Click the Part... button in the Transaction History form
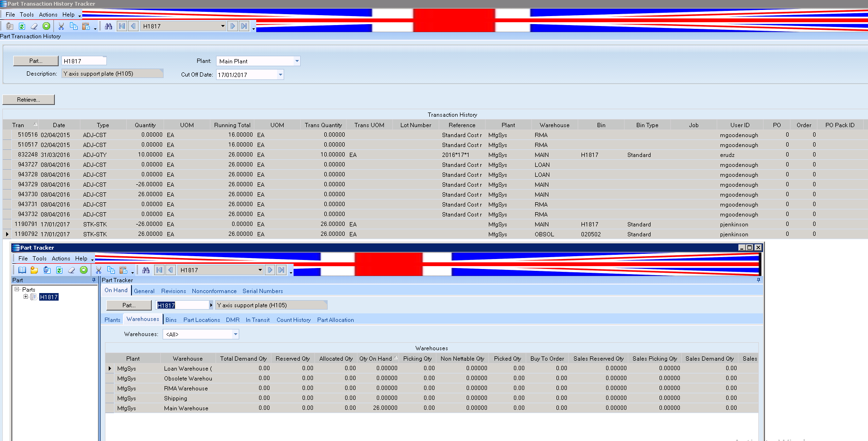The width and height of the screenshot is (868, 441). pos(36,61)
